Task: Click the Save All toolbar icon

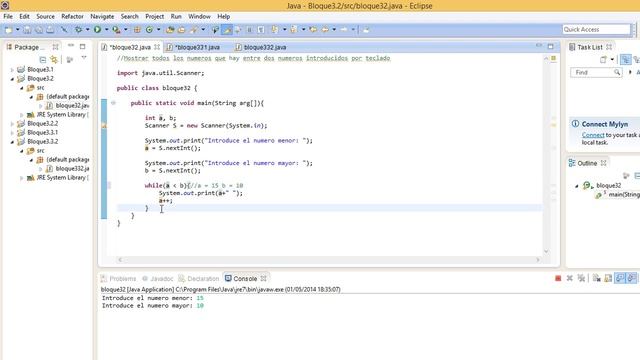Action: coord(39,30)
